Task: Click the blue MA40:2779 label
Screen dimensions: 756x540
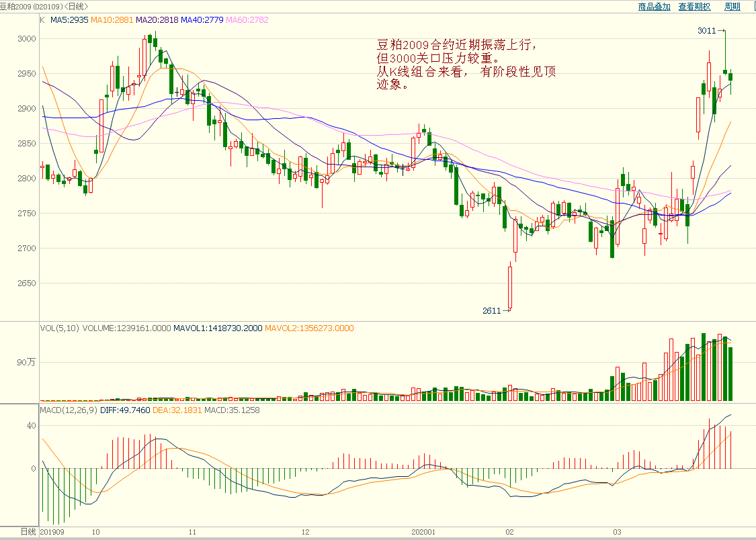Action: tap(202, 20)
